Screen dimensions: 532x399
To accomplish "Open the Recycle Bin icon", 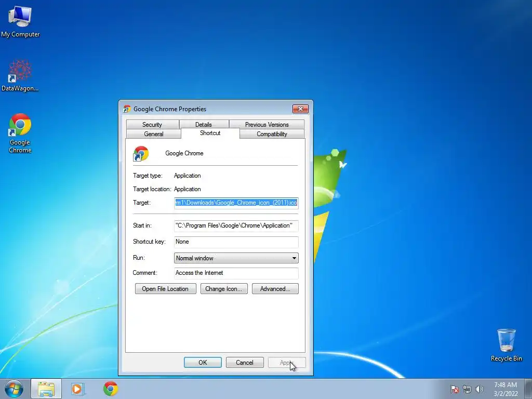I will (x=506, y=345).
